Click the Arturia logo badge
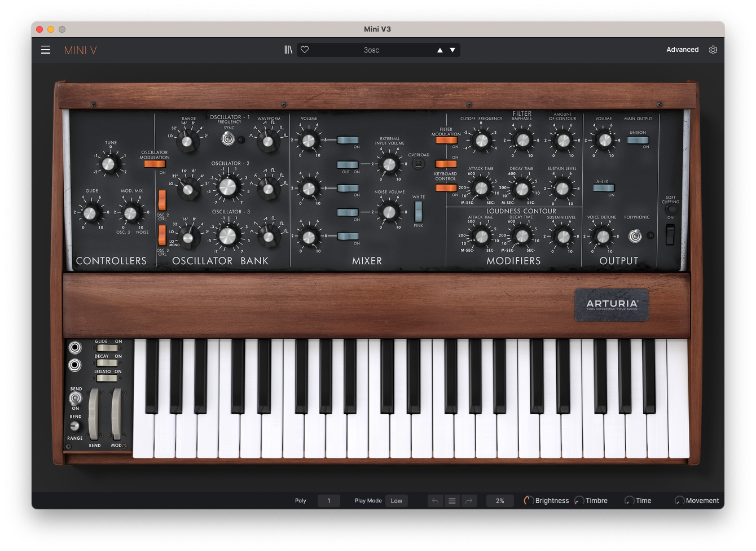 pos(612,305)
